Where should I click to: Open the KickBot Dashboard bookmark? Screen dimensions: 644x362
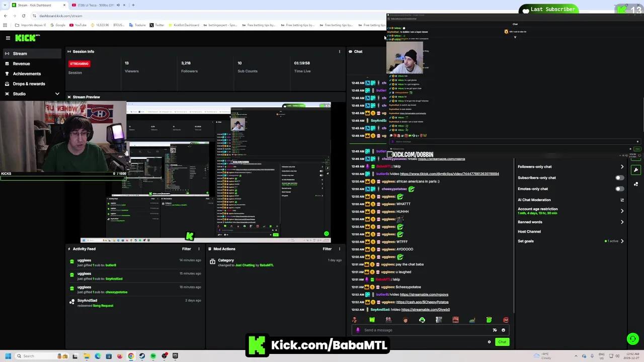pos(183,25)
